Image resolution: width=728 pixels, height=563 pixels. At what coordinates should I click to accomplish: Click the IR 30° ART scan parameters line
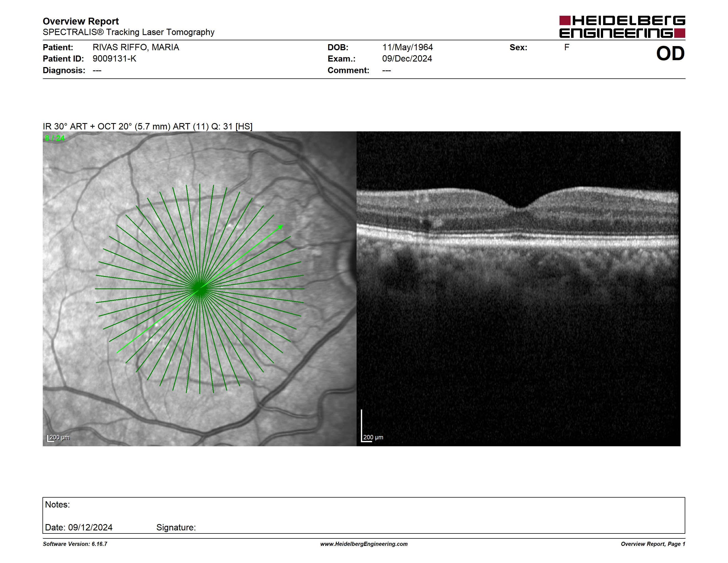coord(148,126)
